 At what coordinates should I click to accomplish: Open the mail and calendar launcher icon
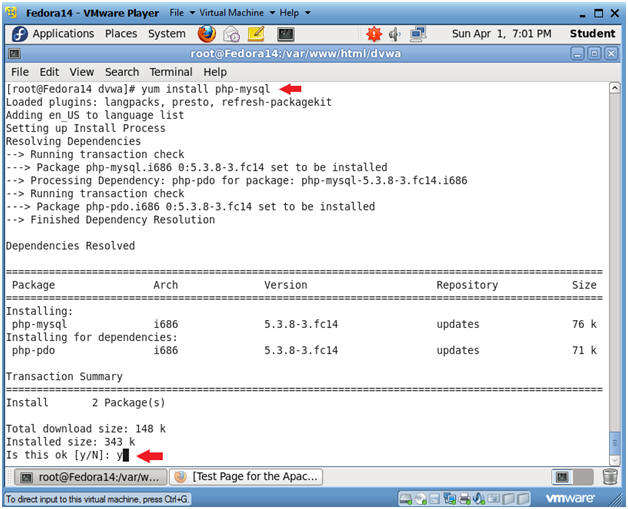click(x=231, y=34)
